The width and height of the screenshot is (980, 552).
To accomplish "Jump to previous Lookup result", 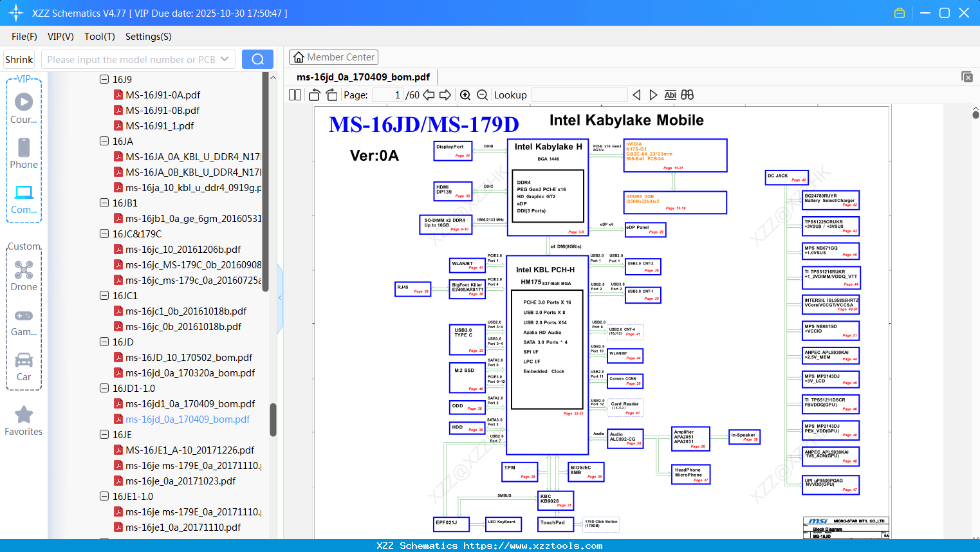I will point(636,95).
